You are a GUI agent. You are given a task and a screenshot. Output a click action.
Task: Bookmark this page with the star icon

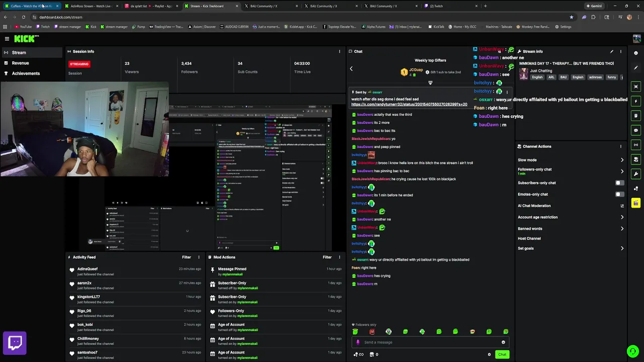[x=571, y=17]
